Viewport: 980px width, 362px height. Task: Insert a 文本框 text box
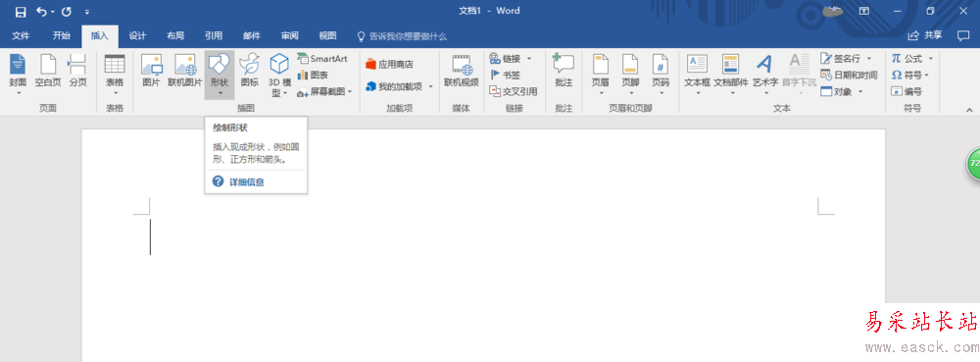coord(697,75)
